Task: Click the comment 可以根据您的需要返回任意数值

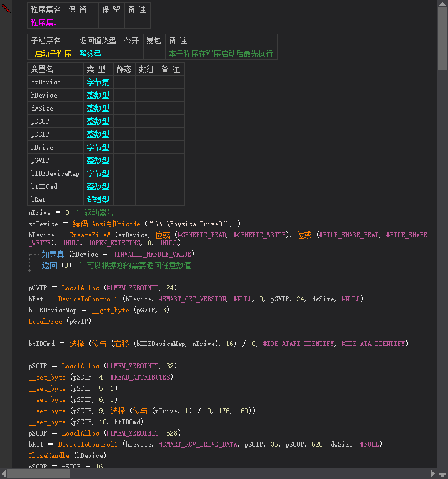Action: tap(139, 265)
